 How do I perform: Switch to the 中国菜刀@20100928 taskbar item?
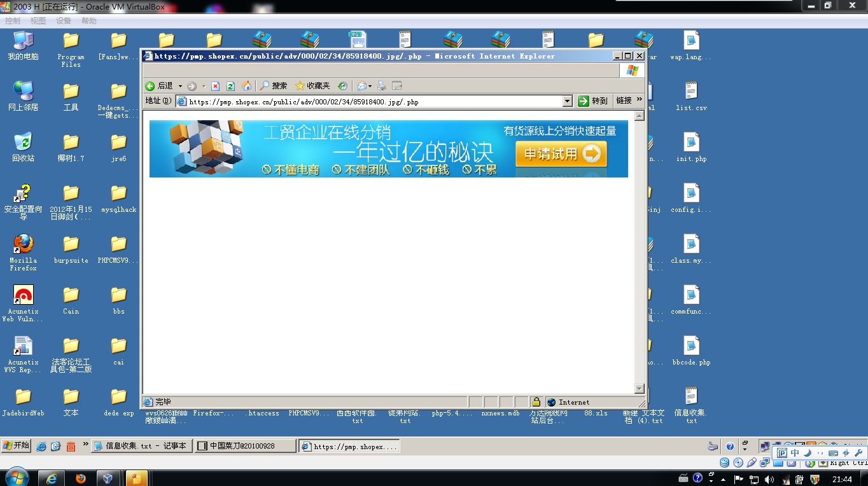[245, 446]
